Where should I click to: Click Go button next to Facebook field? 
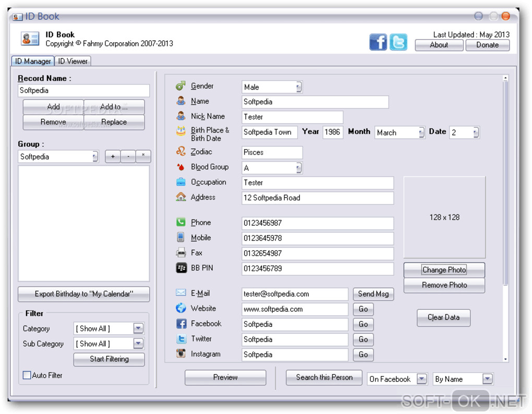click(363, 324)
